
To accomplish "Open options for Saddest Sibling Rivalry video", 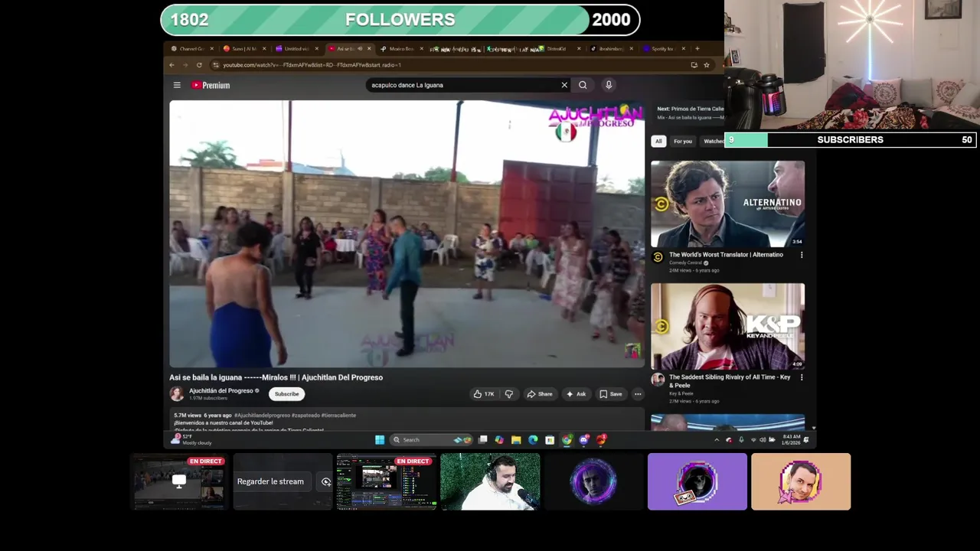I will 802,377.
